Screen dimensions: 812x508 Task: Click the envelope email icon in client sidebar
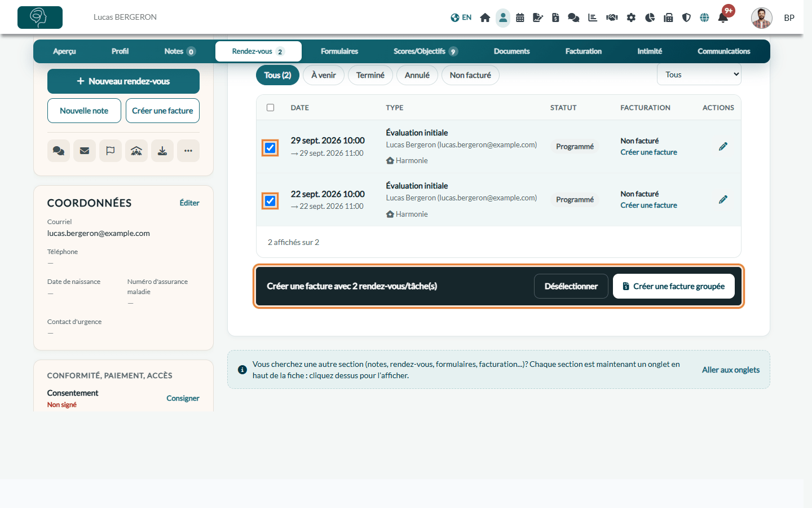(85, 151)
